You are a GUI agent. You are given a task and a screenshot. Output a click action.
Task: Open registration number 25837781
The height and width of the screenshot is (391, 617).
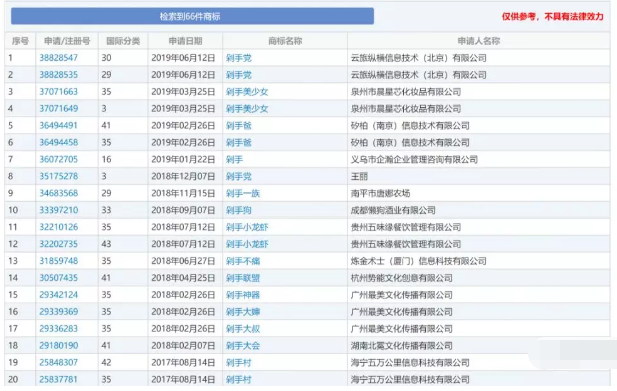pyautogui.click(x=58, y=379)
